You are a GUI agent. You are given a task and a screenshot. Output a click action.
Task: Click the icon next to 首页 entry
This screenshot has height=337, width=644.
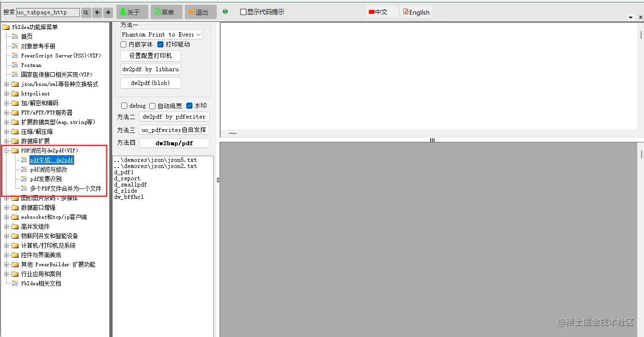pyautogui.click(x=15, y=37)
